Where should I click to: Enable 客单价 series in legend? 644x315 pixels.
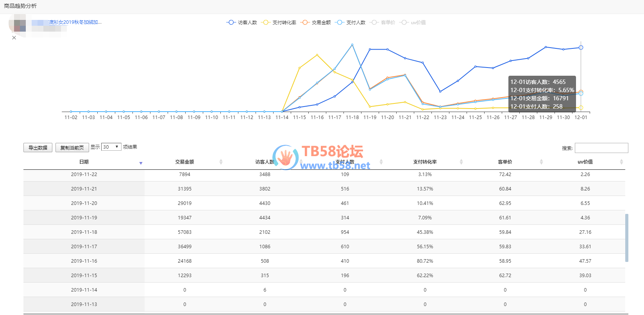tap(383, 23)
